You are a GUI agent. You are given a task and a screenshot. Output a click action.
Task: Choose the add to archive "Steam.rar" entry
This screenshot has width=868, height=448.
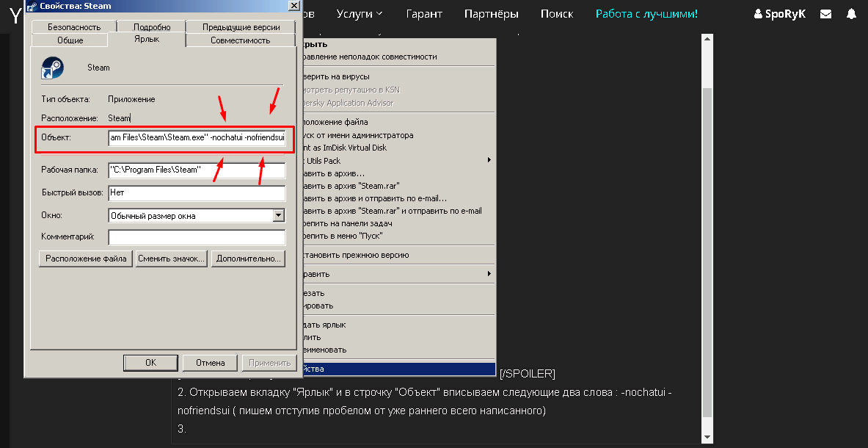pyautogui.click(x=398, y=186)
